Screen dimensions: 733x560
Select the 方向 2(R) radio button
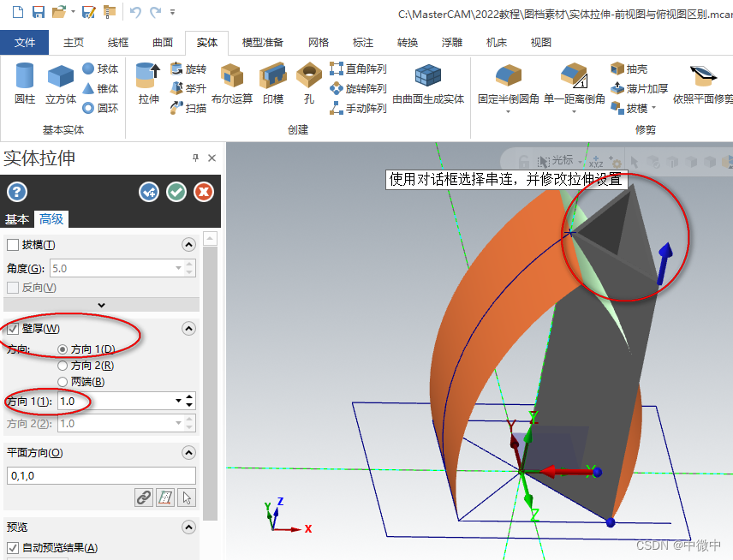(x=63, y=366)
